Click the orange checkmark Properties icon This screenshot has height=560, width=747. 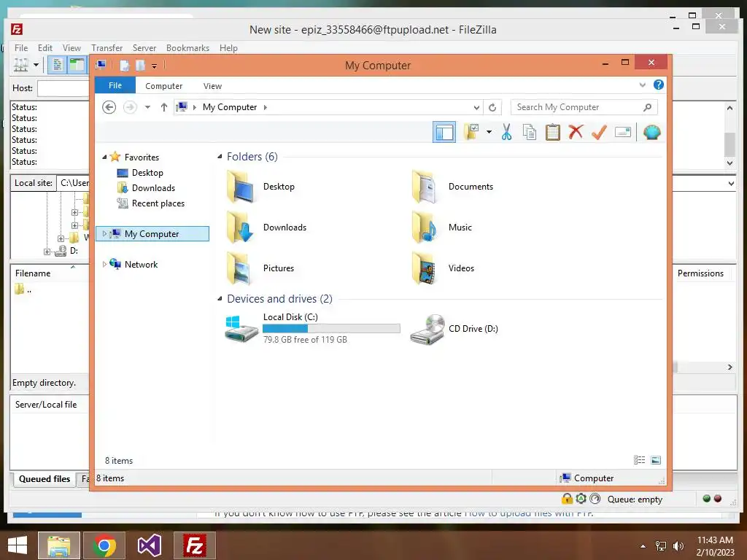(x=599, y=132)
